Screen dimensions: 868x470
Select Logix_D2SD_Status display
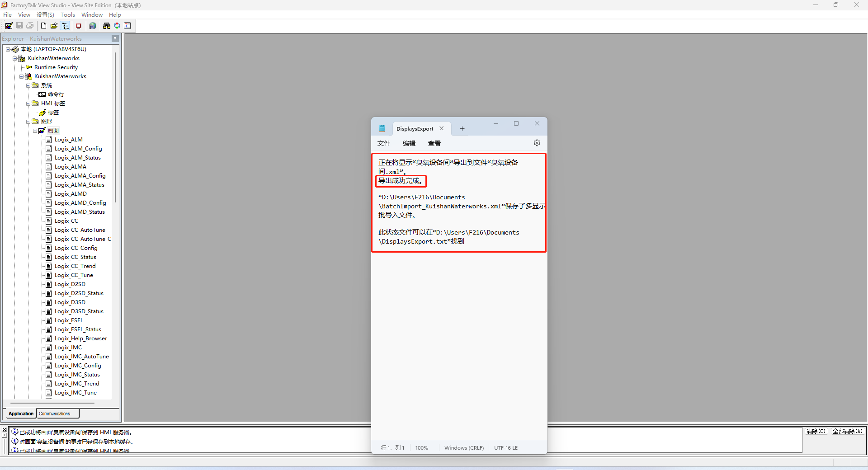79,293
